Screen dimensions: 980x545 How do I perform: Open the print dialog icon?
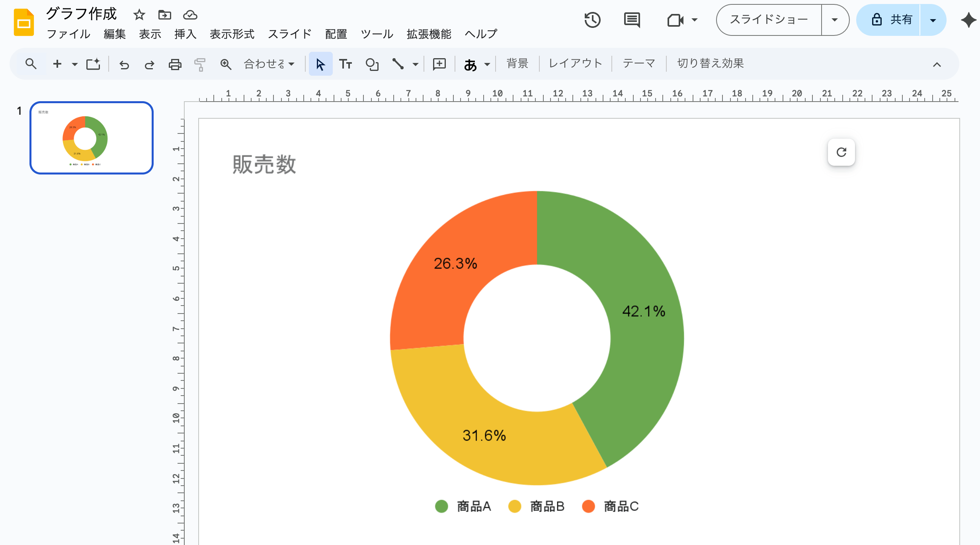point(175,64)
